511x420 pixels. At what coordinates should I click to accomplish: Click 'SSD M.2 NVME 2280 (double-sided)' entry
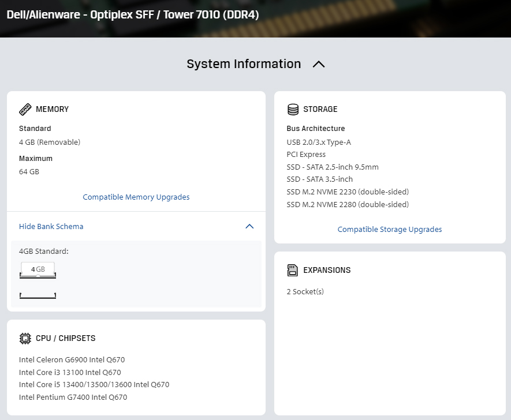coord(348,204)
